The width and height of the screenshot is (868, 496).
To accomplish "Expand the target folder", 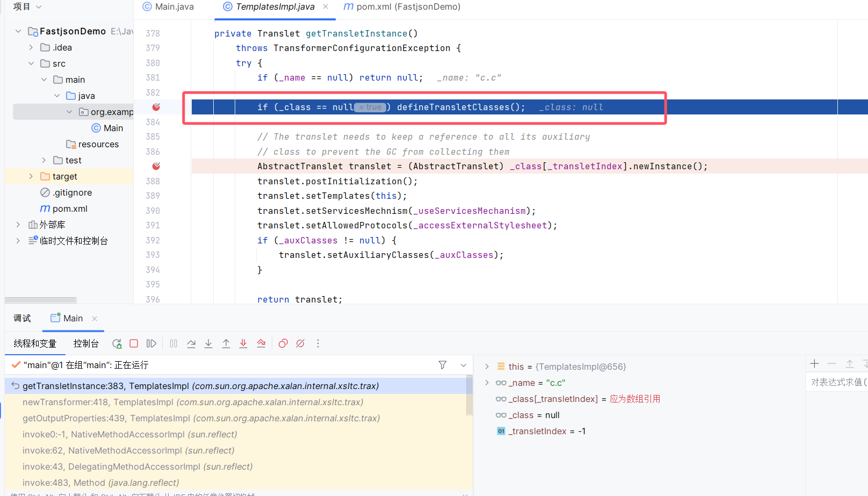I will click(31, 176).
